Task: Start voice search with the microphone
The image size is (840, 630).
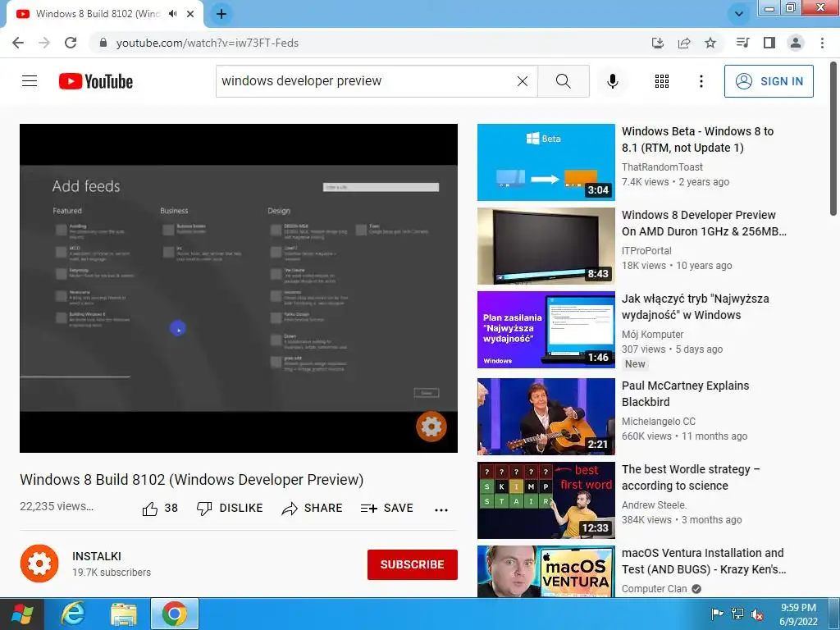Action: [x=612, y=81]
